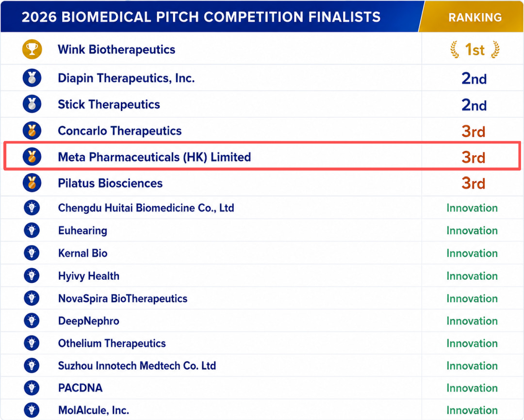Click the RANKING column header
This screenshot has height=420, width=524.
coord(475,17)
